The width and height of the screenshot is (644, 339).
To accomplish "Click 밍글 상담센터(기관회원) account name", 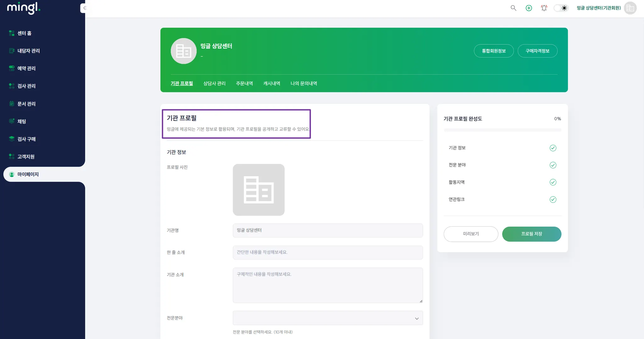I will tap(599, 8).
